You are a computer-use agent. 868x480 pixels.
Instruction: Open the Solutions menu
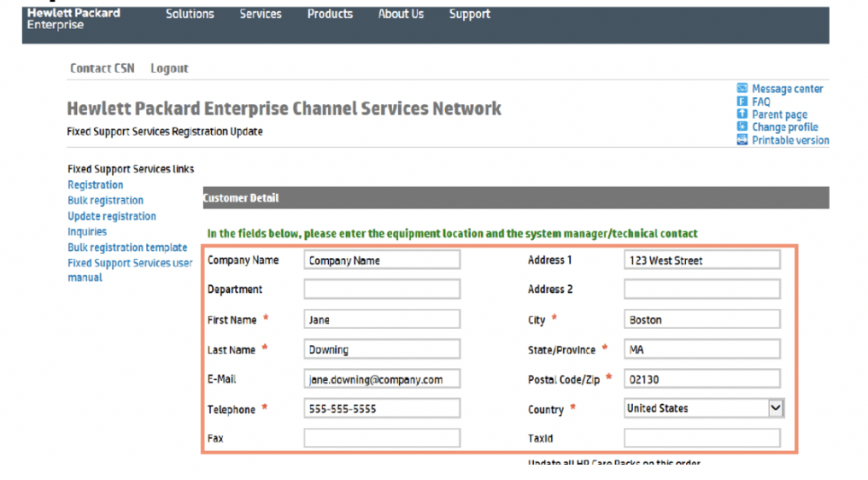pyautogui.click(x=190, y=14)
